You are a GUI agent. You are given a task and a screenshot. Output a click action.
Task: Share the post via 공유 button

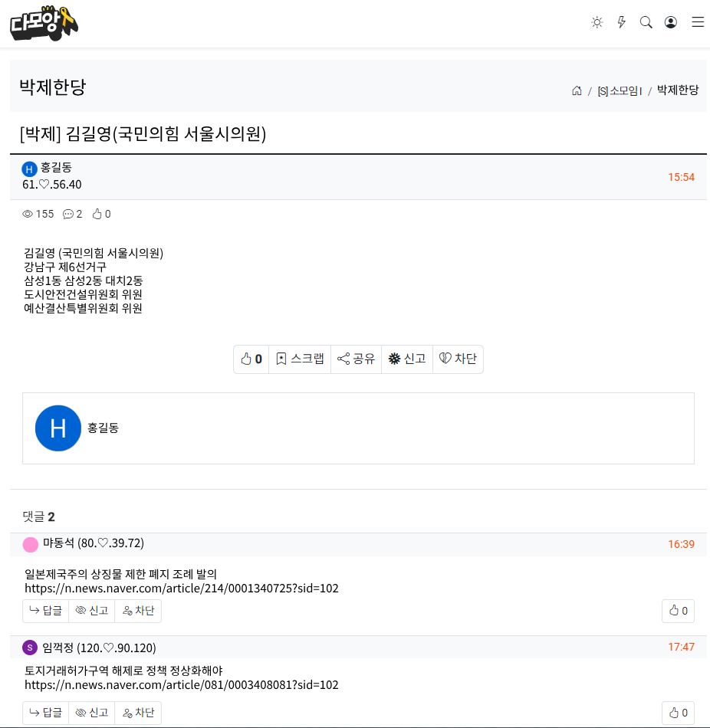point(356,359)
